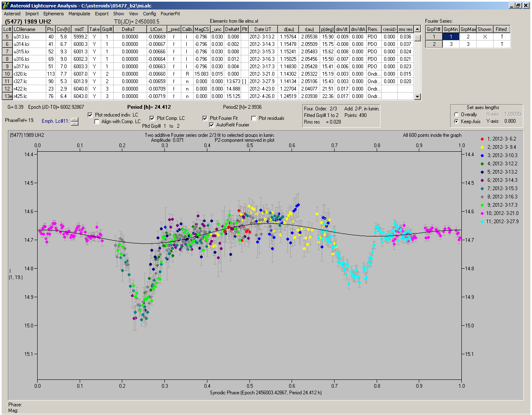Select row 13e header in lightcurve table
This screenshot has width=532, height=415.
coord(7,96)
